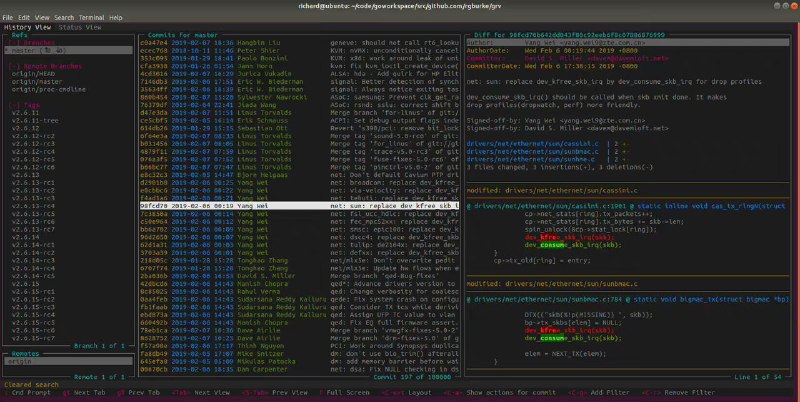
Task: Collapse the Remote Branches section
Action: (x=12, y=68)
